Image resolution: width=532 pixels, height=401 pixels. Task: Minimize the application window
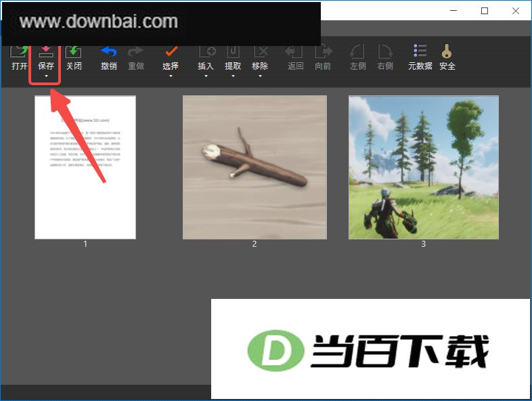coord(453,11)
